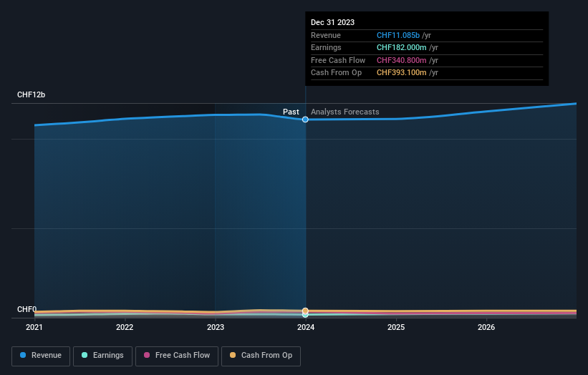The width and height of the screenshot is (588, 375).
Task: Click the 2024 x-axis label
Action: pos(306,327)
